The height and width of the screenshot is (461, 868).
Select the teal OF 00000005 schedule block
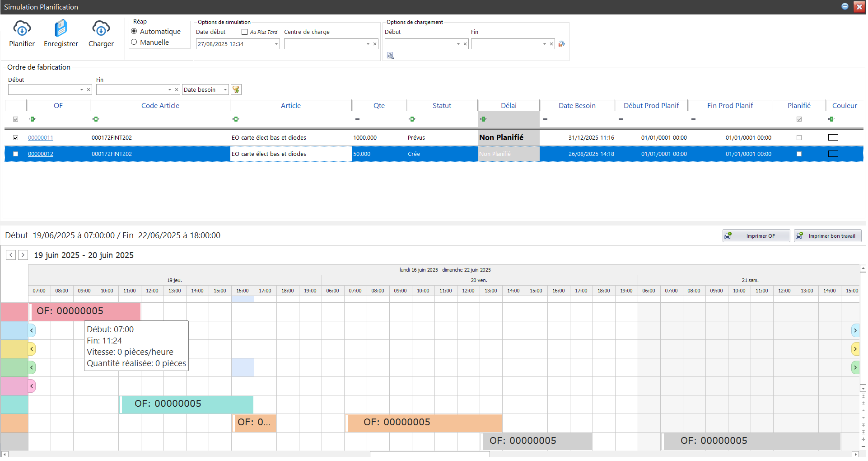(x=187, y=404)
